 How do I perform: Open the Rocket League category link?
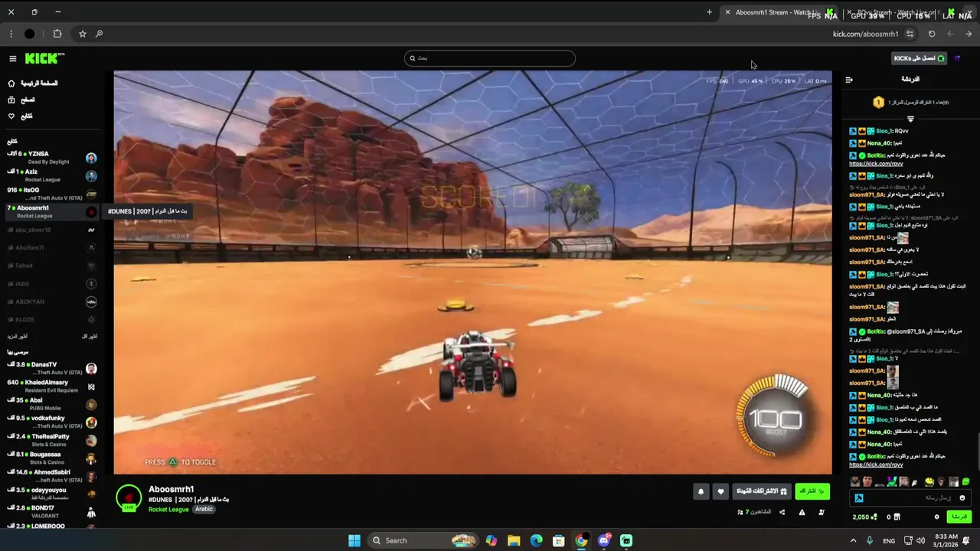pos(168,509)
